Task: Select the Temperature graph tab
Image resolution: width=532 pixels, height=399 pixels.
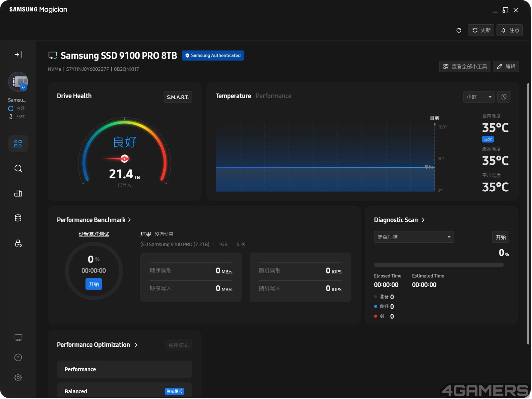Action: coord(233,96)
